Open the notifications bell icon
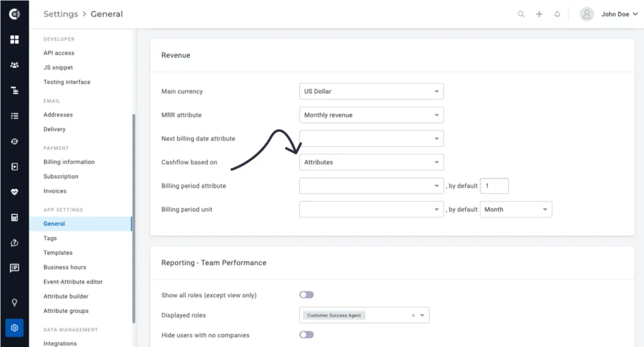The height and width of the screenshot is (347, 644). (x=557, y=14)
